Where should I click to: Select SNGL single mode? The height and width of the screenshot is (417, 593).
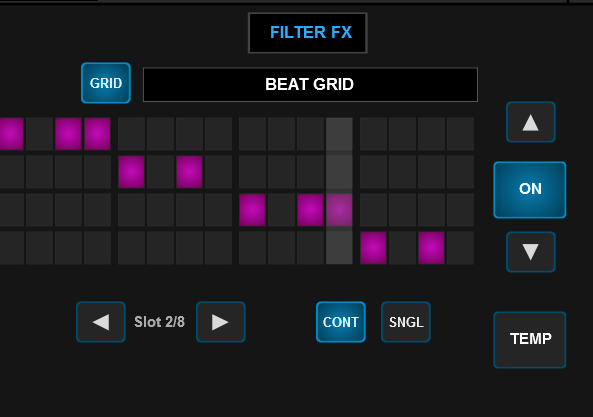pos(406,322)
